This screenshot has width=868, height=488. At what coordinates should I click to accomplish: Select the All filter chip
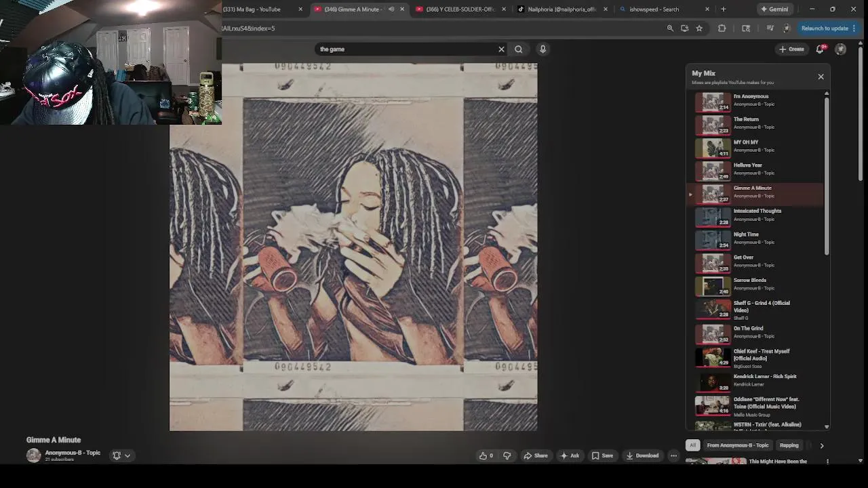(692, 445)
